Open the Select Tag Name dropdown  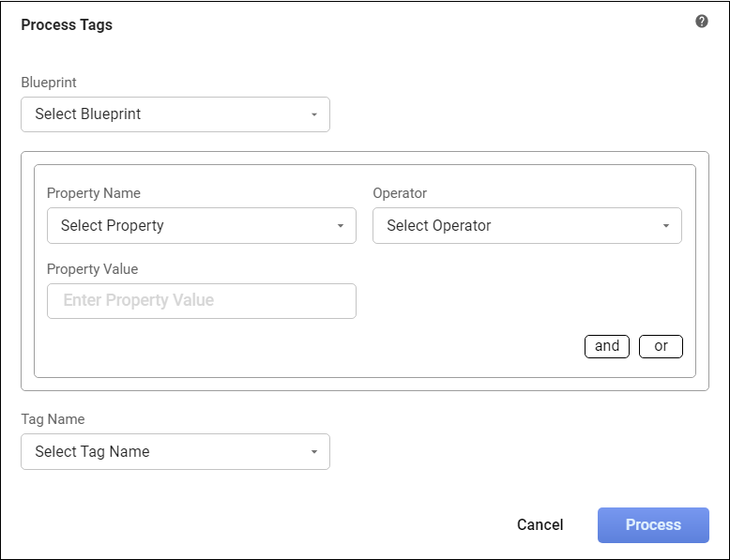click(x=175, y=451)
